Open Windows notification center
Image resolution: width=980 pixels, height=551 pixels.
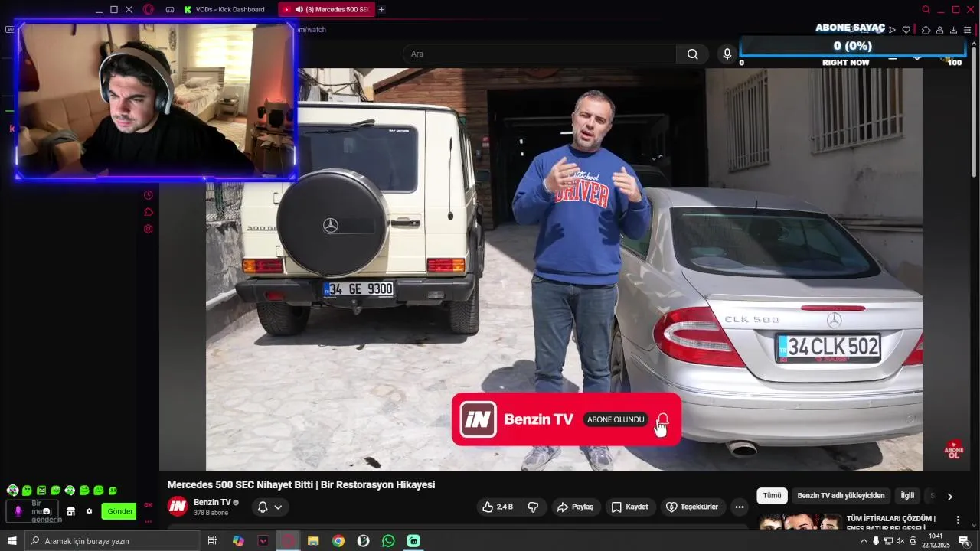click(965, 541)
